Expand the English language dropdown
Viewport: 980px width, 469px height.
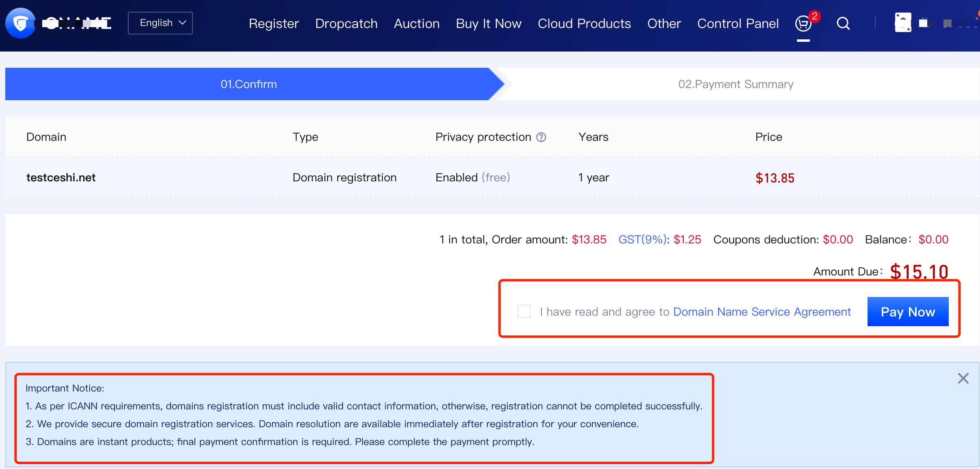160,23
